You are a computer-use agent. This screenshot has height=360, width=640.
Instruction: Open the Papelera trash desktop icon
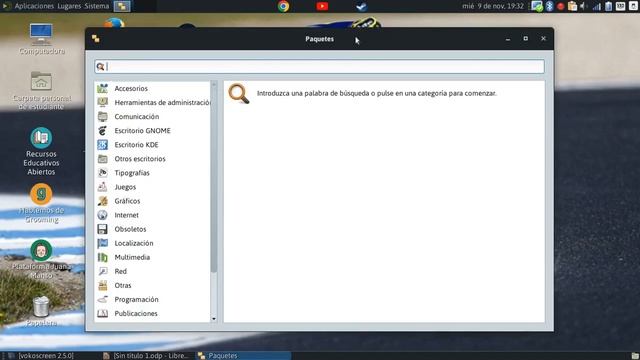41,307
